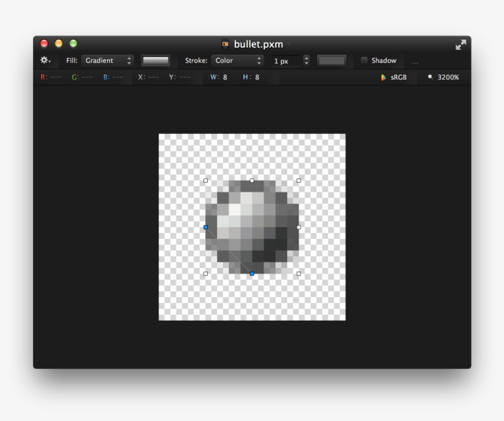
Task: Click the gradient fill preview well
Action: [156, 61]
